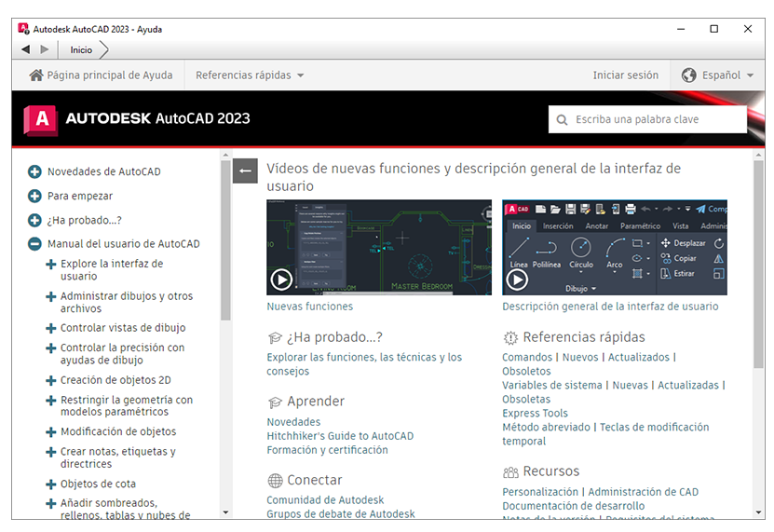The image size is (774, 532).
Task: Open Administración de CAD link
Action: tap(644, 492)
